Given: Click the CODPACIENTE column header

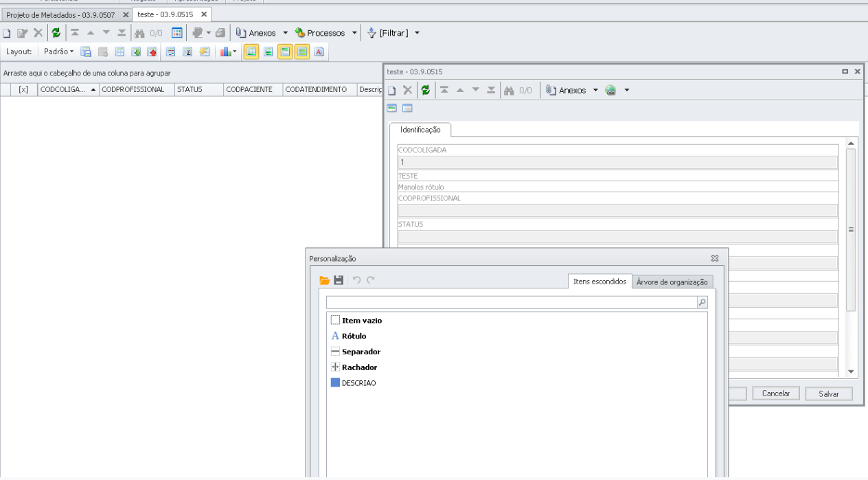Looking at the screenshot, I should click(253, 89).
